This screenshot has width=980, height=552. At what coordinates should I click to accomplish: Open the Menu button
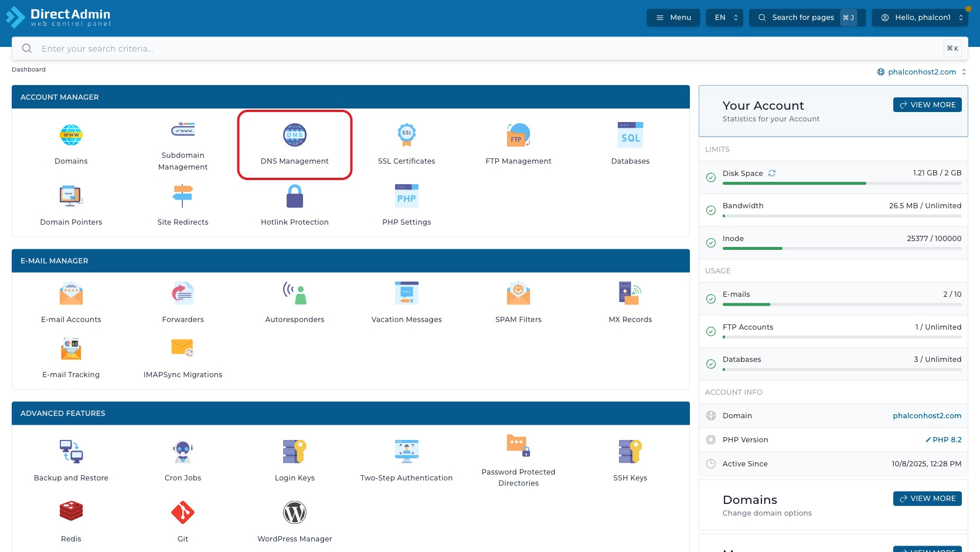(x=673, y=18)
